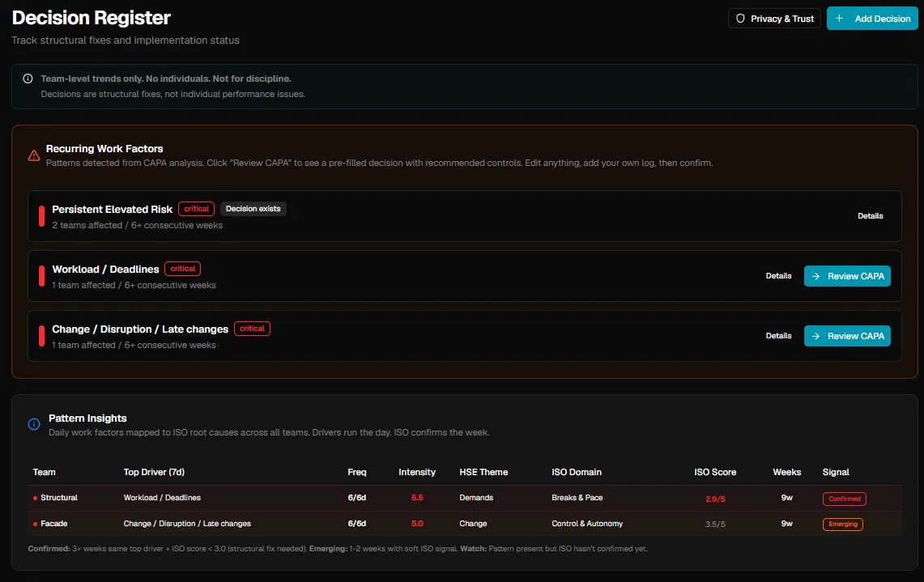Click the Intensity column header
Image resolution: width=924 pixels, height=582 pixels.
click(x=417, y=473)
